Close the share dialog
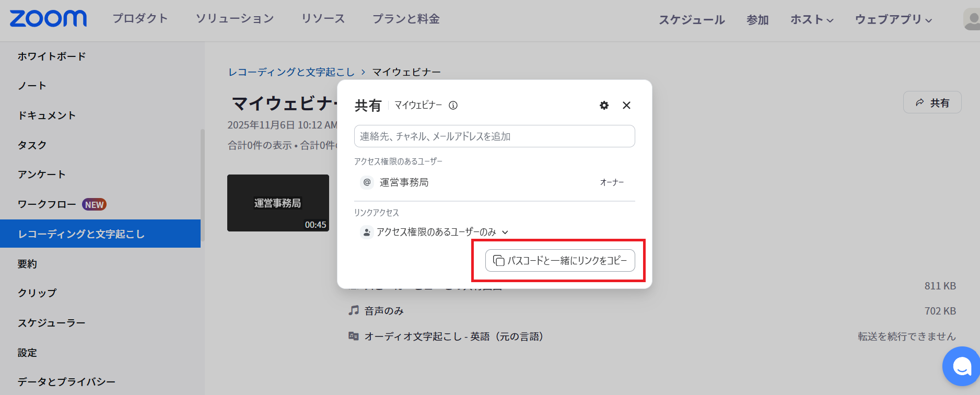 [x=626, y=106]
